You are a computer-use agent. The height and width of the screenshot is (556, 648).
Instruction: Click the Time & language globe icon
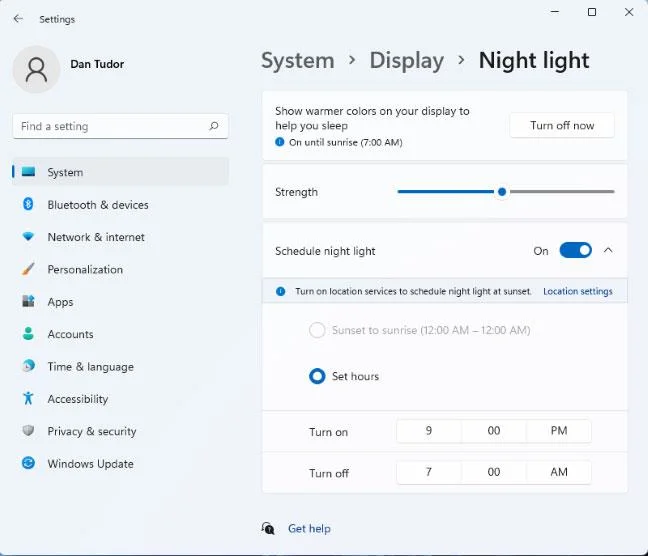28,366
